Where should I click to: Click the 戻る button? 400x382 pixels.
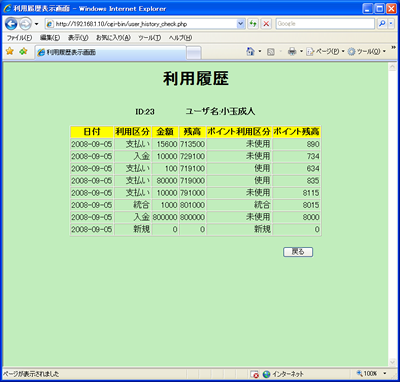[298, 252]
